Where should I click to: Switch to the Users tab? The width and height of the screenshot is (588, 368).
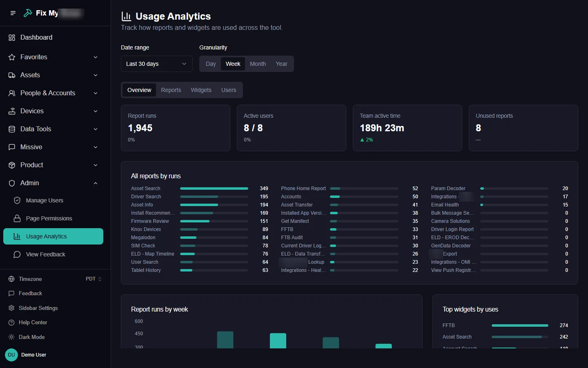[229, 90]
